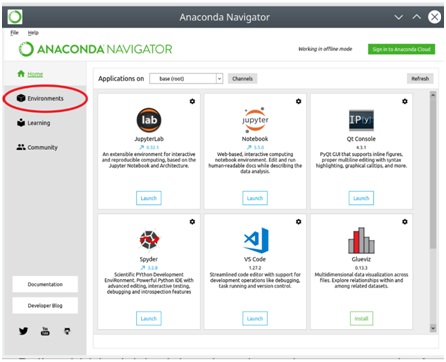Click the Channels button
Viewport: 446px width, 362px height.
(x=242, y=79)
